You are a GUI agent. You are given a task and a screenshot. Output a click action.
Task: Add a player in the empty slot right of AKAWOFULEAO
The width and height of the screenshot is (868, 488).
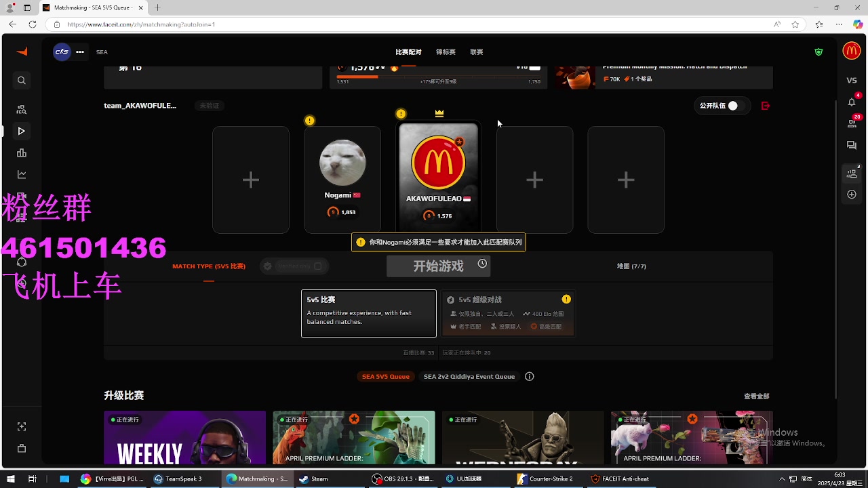click(534, 180)
